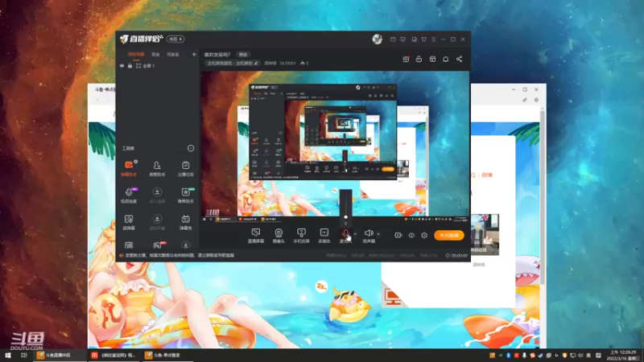Switch to second taskbar app with red icon

(x=114, y=355)
